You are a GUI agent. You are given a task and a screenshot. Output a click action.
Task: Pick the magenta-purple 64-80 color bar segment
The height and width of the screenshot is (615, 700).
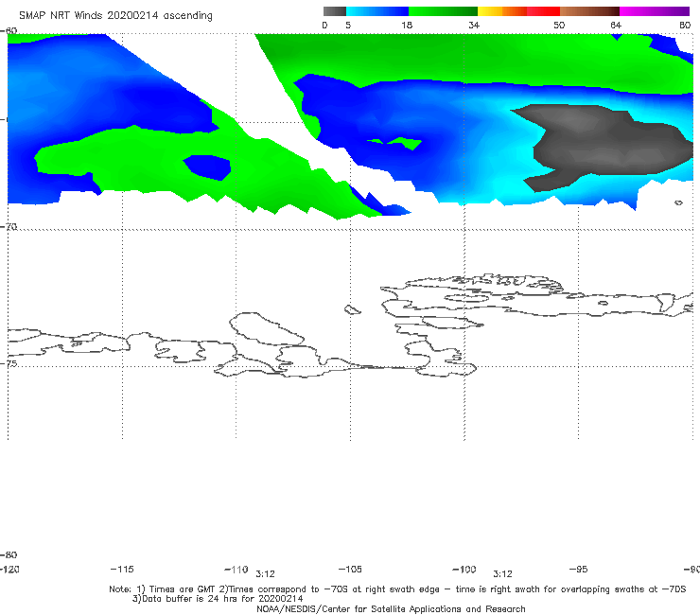(x=655, y=11)
